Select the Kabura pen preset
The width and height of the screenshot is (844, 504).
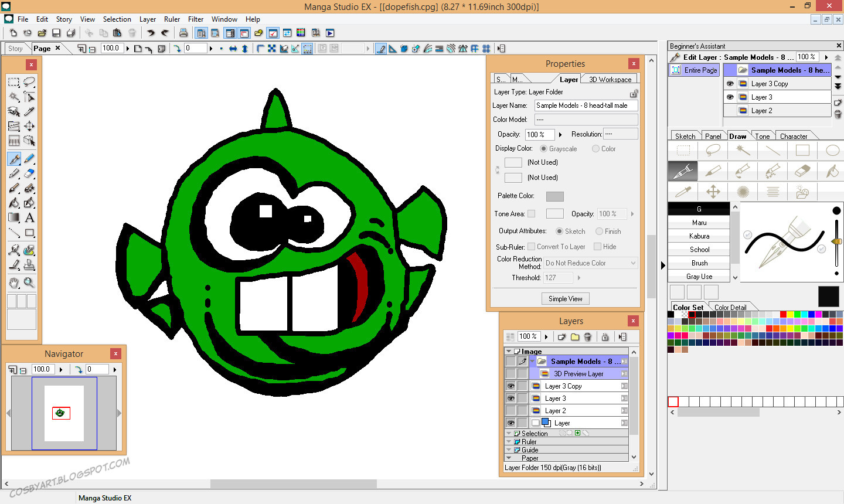coord(699,236)
